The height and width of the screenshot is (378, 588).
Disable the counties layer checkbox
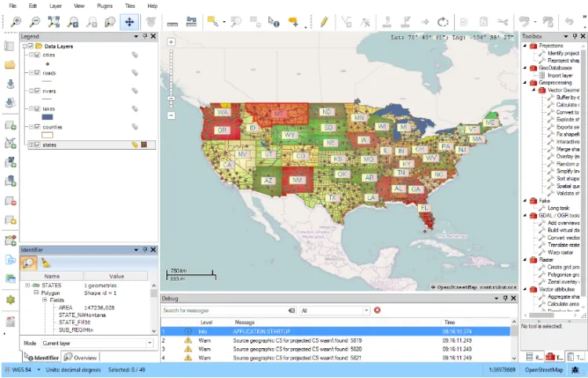click(x=36, y=126)
